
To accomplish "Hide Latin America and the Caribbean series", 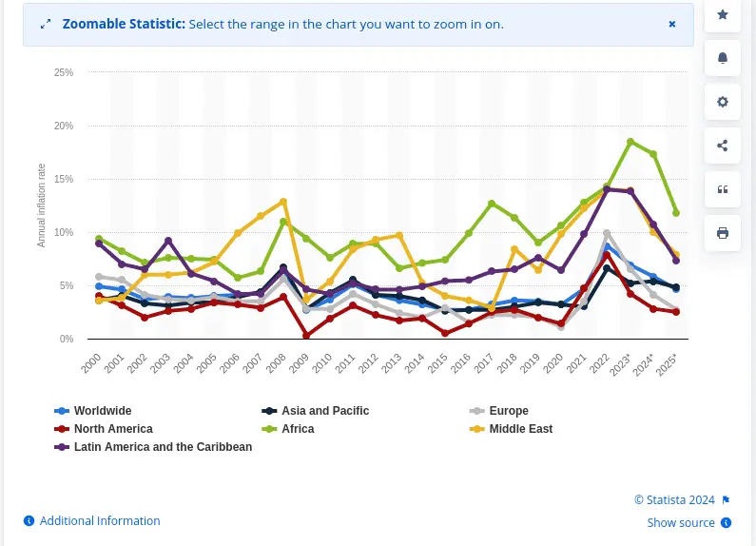I will (162, 447).
